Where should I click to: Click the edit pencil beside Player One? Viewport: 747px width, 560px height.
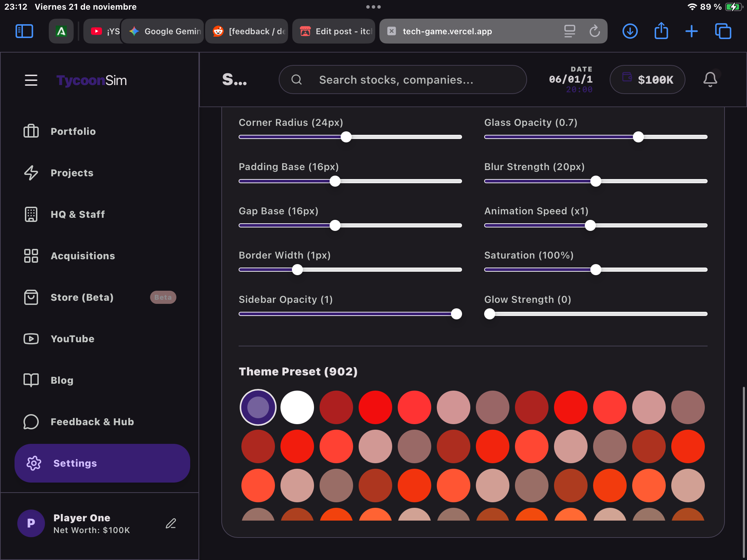(171, 523)
